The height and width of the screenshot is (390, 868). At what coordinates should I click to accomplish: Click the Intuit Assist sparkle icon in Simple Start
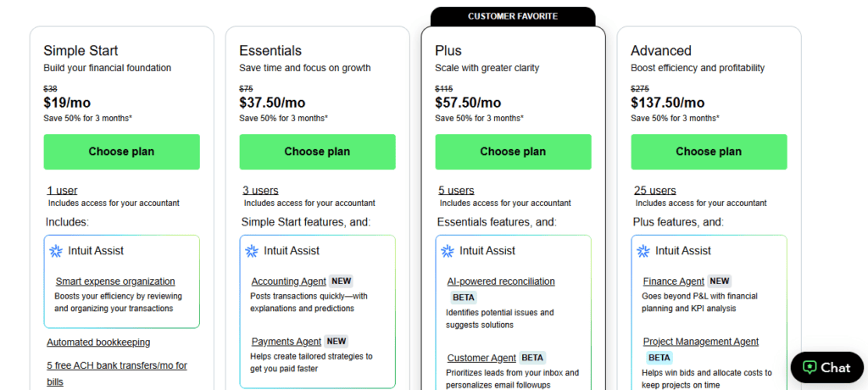pos(56,251)
